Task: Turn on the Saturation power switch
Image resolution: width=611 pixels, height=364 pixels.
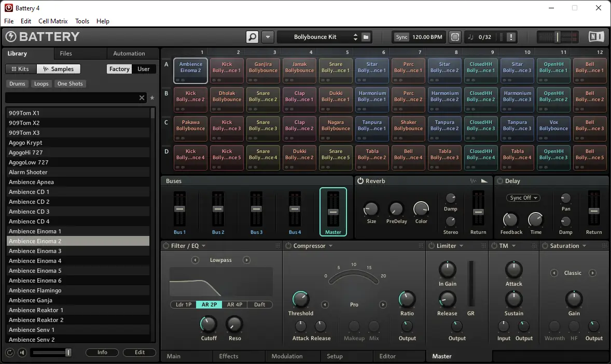Action: [x=545, y=246]
